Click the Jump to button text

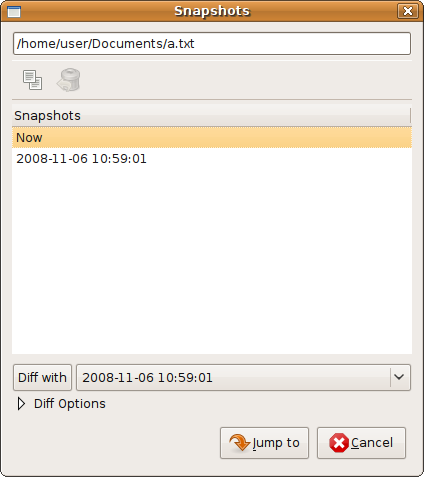click(x=276, y=443)
